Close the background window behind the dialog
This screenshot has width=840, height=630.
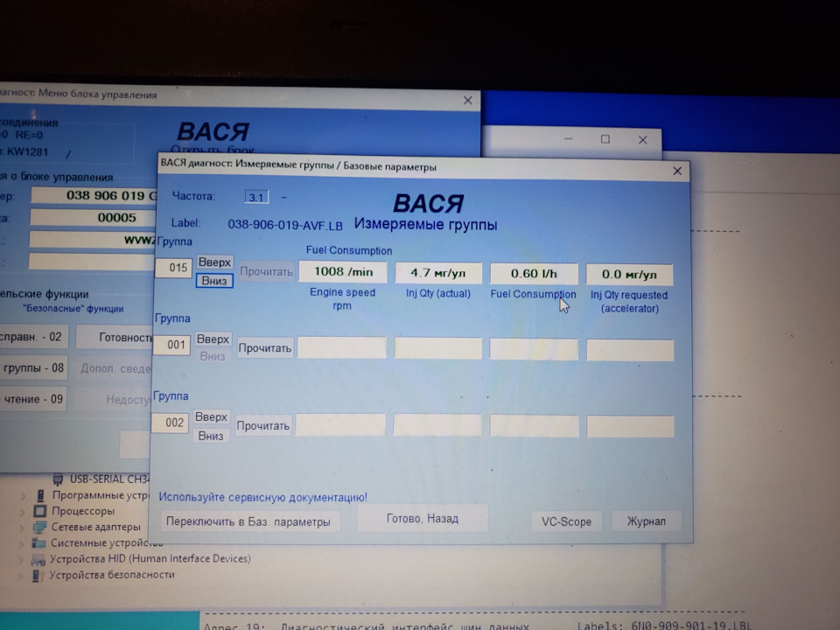tap(643, 140)
